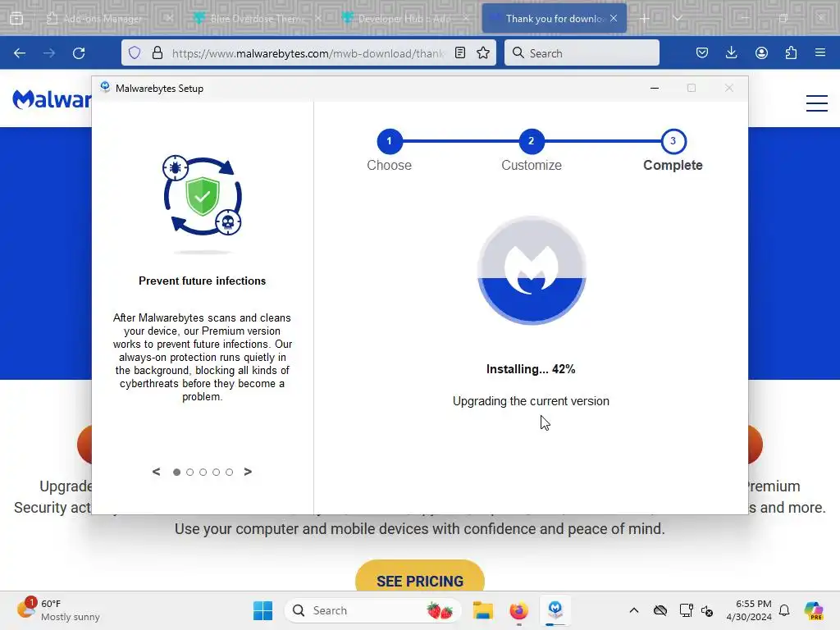This screenshot has height=630, width=840.
Task: Click the site security padlock icon
Action: pos(157,53)
